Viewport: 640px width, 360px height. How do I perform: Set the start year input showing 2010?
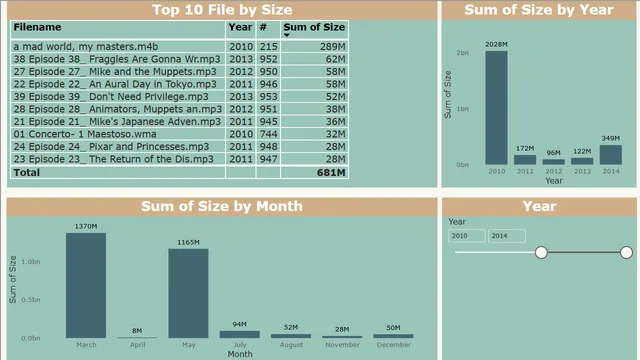pos(467,236)
